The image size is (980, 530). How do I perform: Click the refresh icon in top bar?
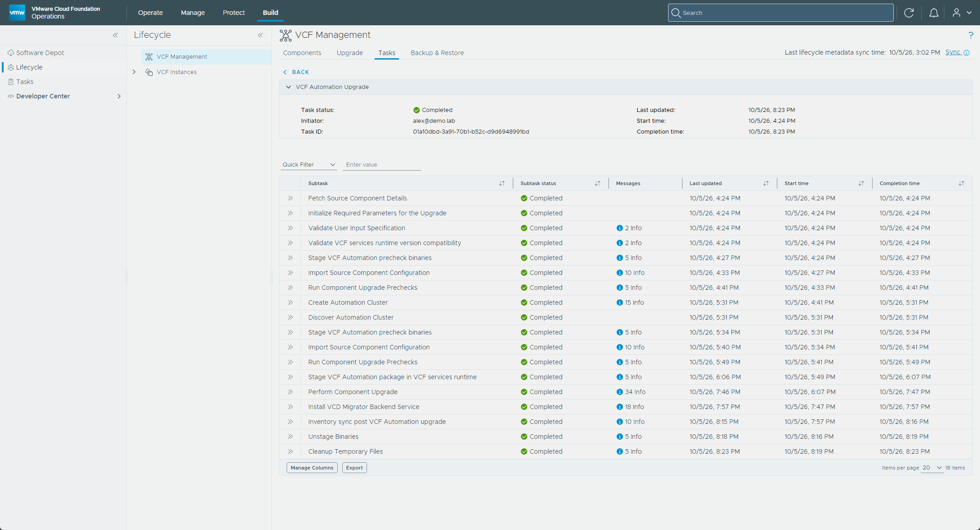coord(909,13)
